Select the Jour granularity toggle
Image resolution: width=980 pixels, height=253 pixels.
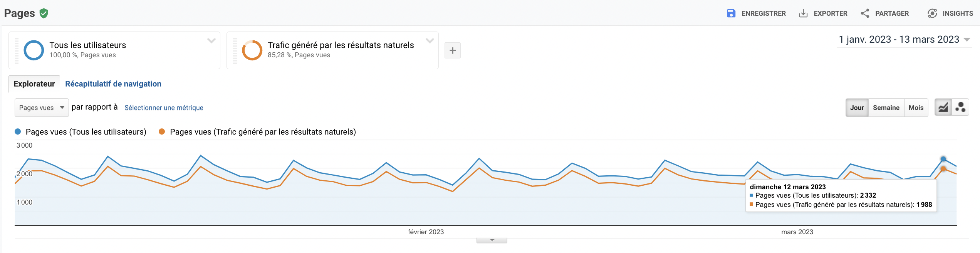click(857, 108)
